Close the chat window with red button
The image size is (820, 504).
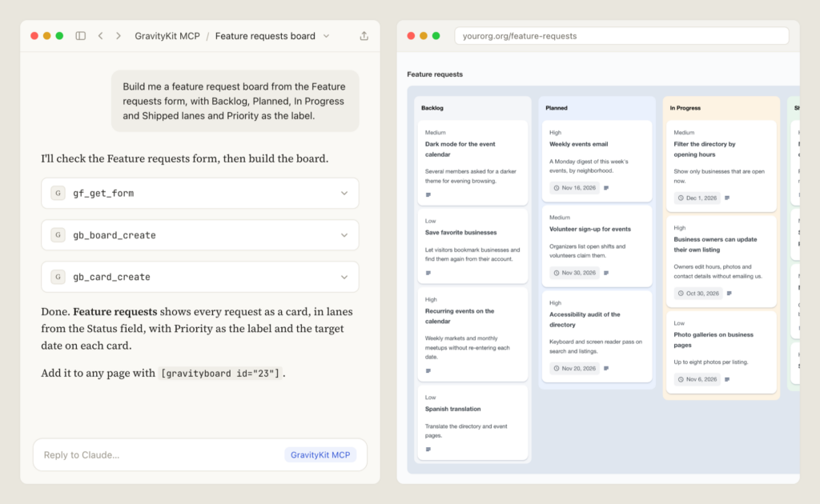(x=34, y=36)
